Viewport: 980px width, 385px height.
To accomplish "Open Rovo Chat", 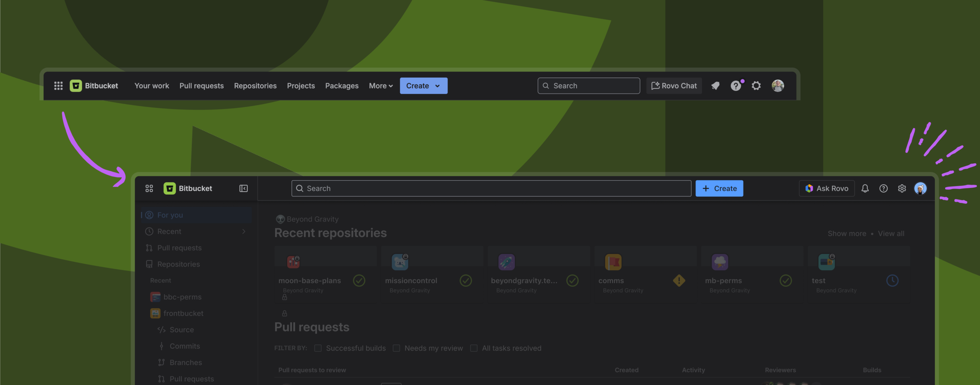I will (x=674, y=86).
